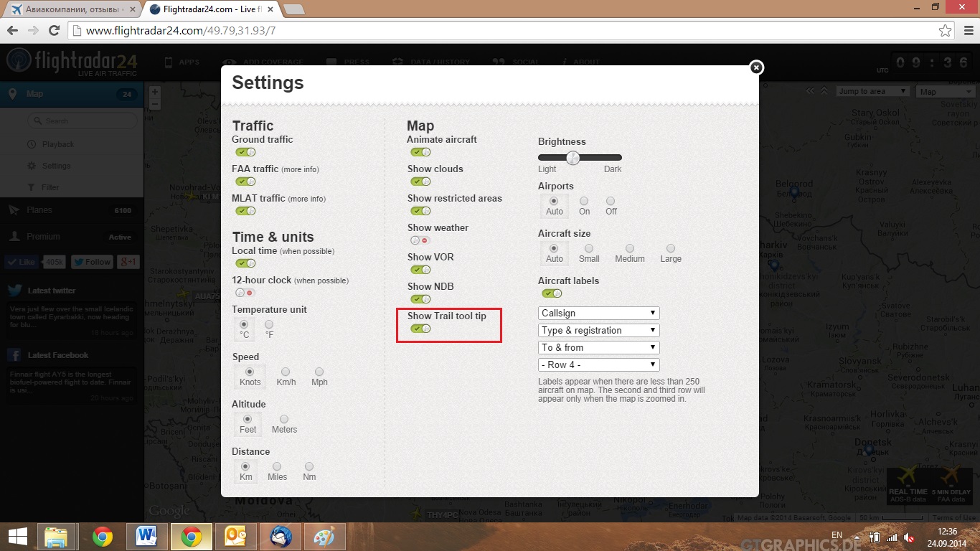Open Microsoft Word from the taskbar
Viewport: 980px width, 551px height.
tap(146, 537)
